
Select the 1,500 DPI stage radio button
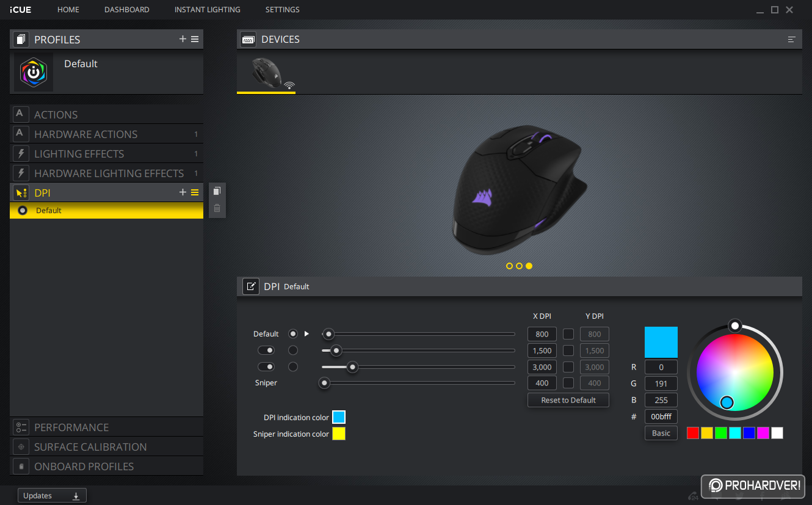(293, 350)
